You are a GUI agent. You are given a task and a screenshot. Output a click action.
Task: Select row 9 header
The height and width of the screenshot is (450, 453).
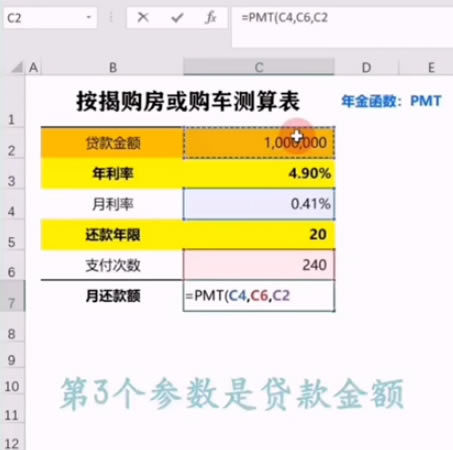pyautogui.click(x=12, y=355)
